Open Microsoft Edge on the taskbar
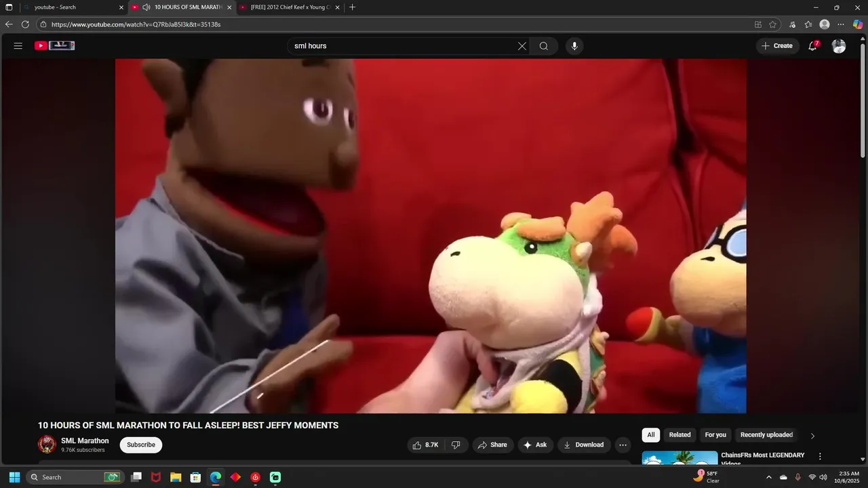 tap(216, 477)
